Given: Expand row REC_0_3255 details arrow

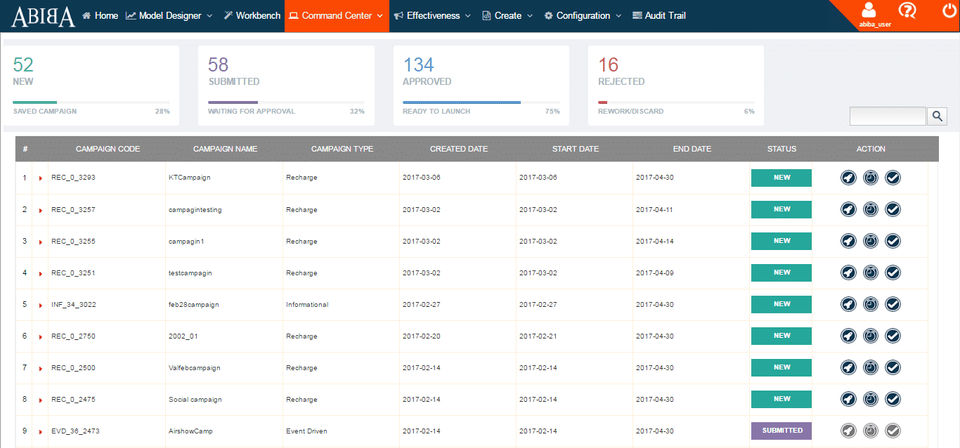Looking at the screenshot, I should (x=40, y=242).
